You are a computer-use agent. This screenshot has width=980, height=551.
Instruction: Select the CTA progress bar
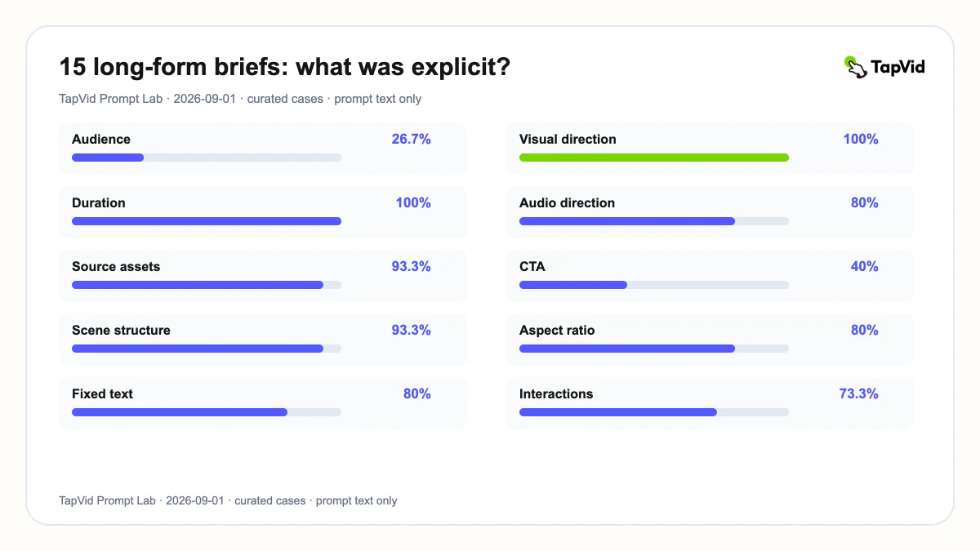(654, 285)
